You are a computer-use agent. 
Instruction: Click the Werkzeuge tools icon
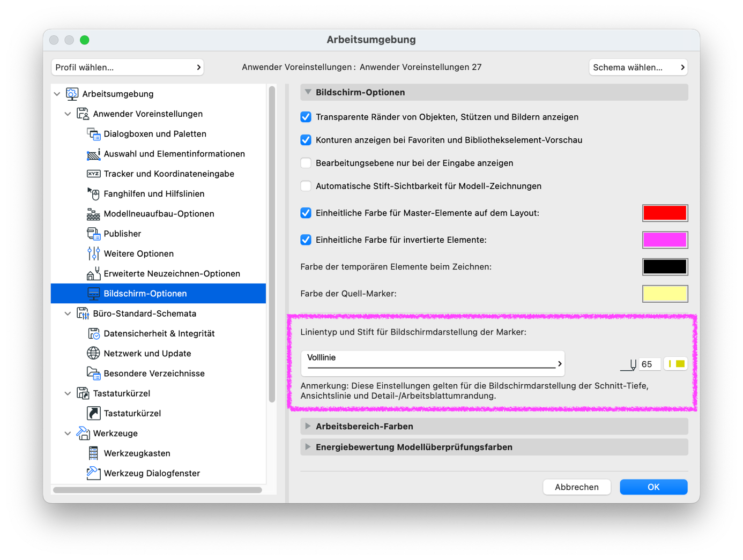[83, 433]
